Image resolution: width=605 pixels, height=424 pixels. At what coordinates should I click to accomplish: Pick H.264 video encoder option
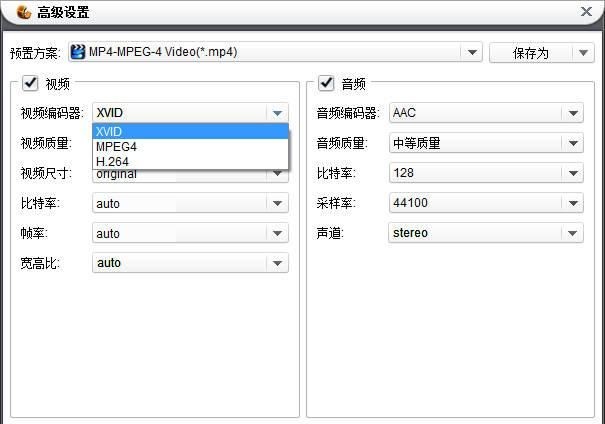190,162
